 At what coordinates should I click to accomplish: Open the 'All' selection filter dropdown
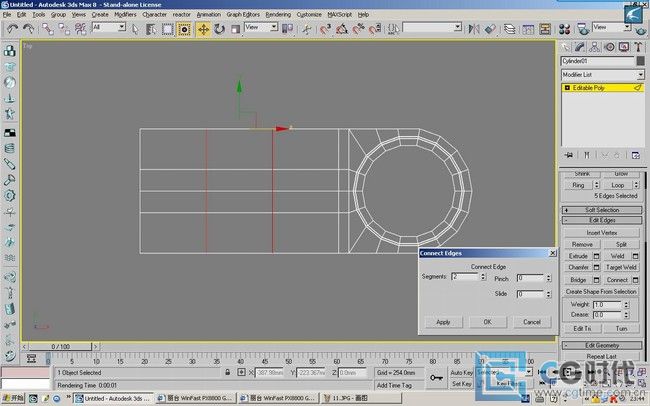point(109,27)
